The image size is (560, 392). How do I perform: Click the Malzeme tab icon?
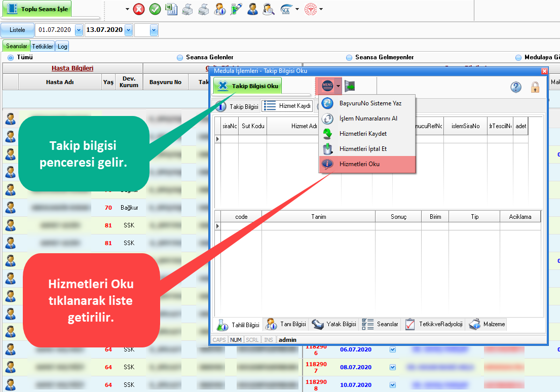[475, 324]
